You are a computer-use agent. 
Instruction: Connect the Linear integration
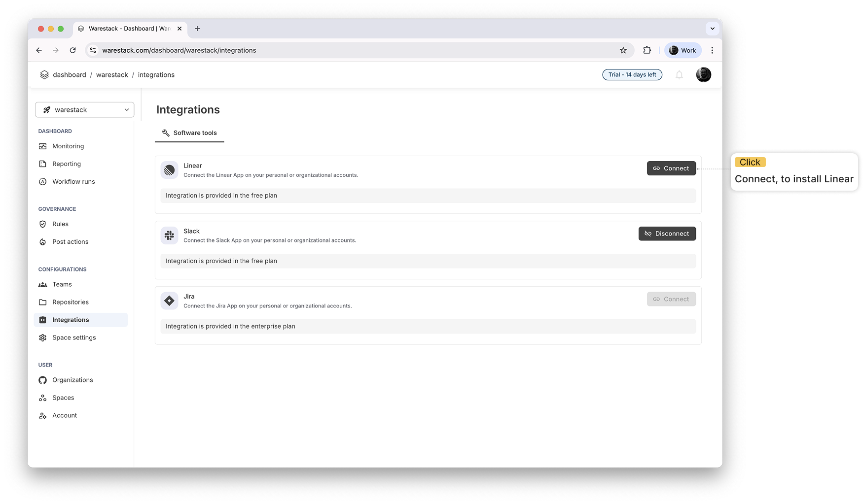click(x=671, y=168)
